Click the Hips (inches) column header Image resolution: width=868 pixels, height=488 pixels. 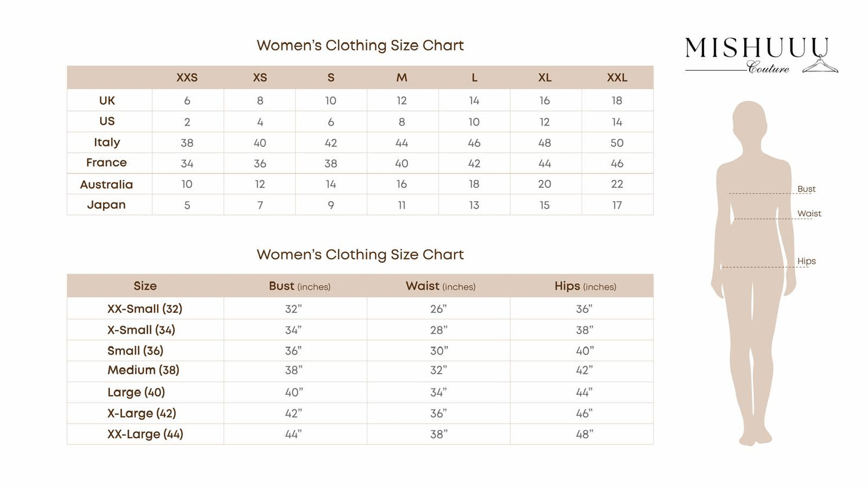click(x=585, y=286)
